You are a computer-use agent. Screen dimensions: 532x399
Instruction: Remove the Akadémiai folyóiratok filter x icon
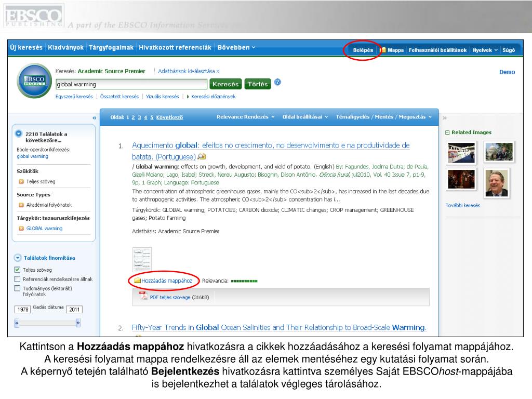click(x=21, y=205)
